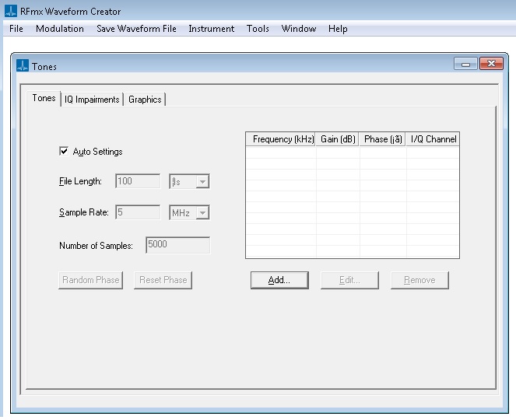
Task: Switch to the Tones tab
Action: pos(44,98)
